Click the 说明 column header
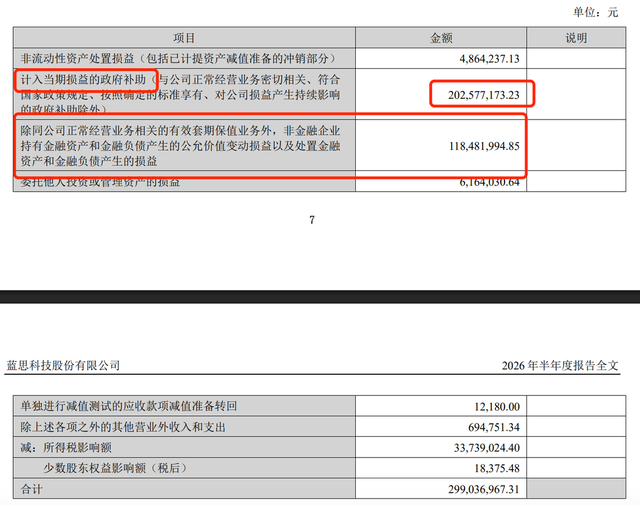 click(576, 38)
